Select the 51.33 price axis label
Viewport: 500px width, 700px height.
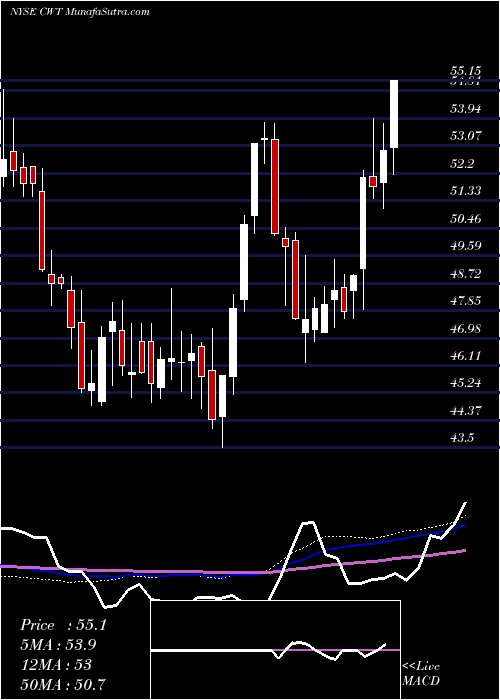(466, 191)
